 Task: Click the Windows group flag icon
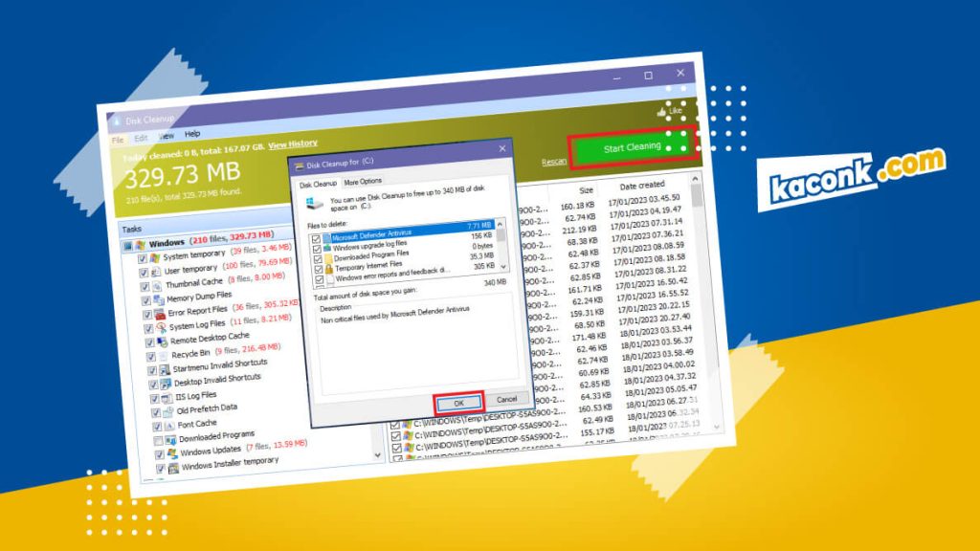140,244
